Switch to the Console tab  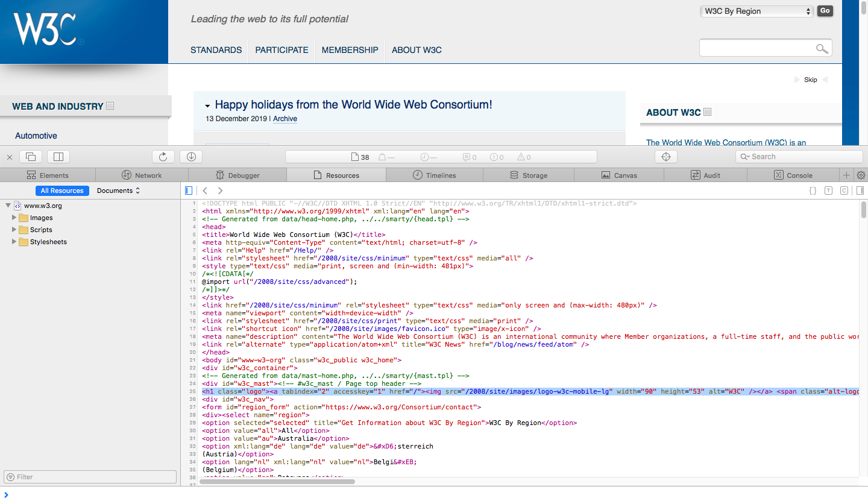coord(793,175)
